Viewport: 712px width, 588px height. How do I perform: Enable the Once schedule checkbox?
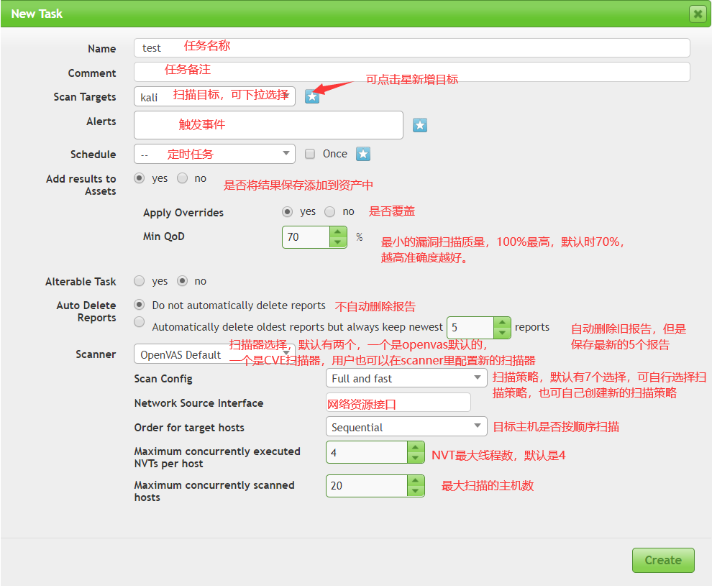[x=310, y=154]
